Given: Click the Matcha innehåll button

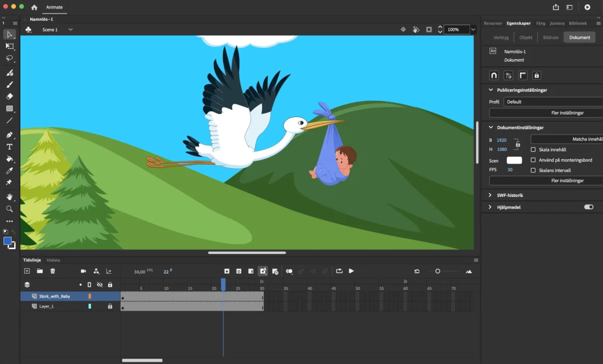Looking at the screenshot, I should tap(567, 139).
